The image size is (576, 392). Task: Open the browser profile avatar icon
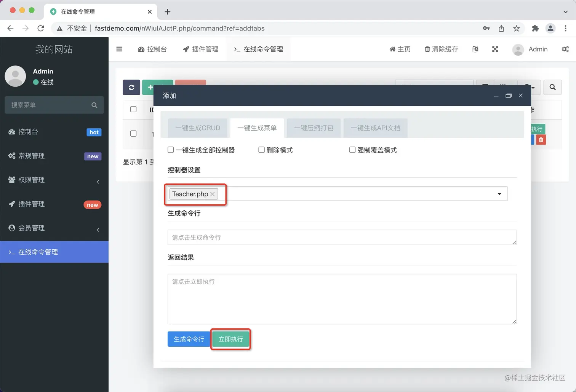[550, 29]
